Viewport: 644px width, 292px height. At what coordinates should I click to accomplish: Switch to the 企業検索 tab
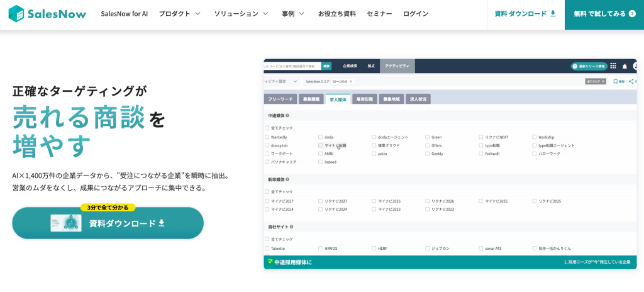tap(350, 66)
